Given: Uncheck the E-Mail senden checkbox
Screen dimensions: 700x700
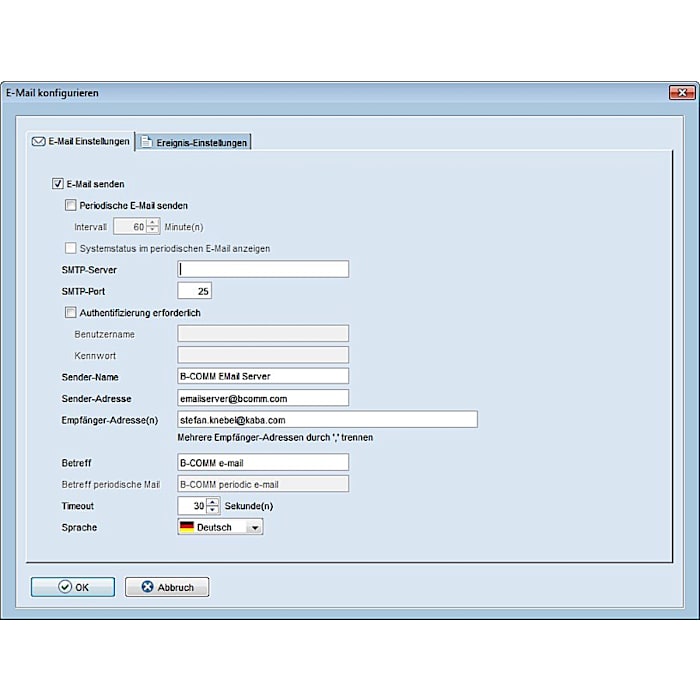Looking at the screenshot, I should 57,184.
